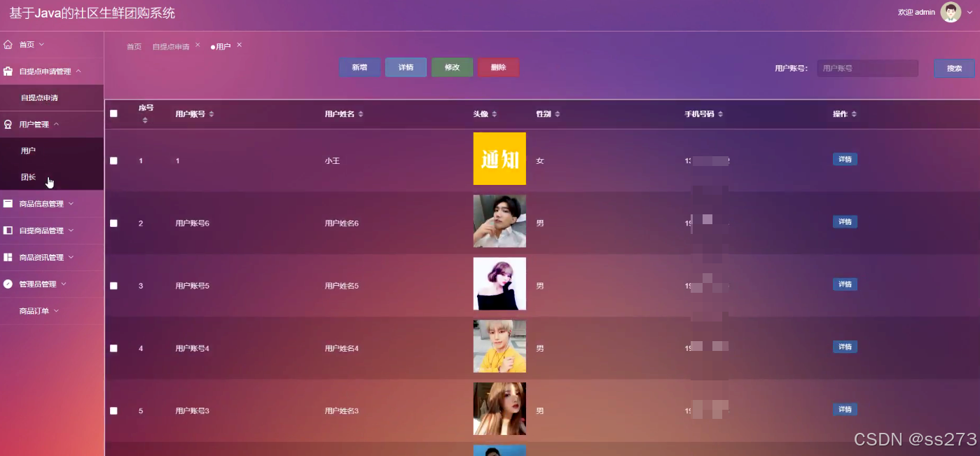
Task: Click the home icon beside 首页 in sidebar
Action: tap(8, 45)
